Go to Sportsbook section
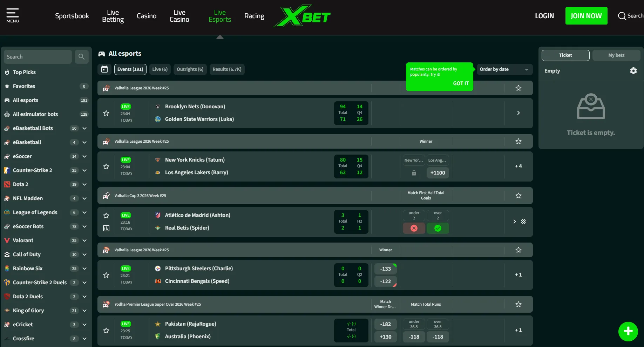 72,16
